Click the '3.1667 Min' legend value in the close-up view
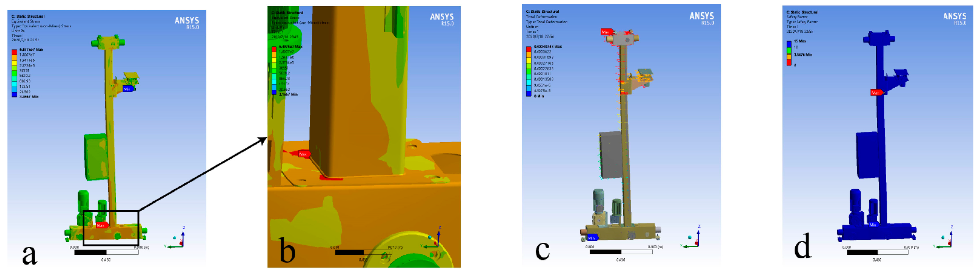The width and height of the screenshot is (980, 275). [x=288, y=94]
